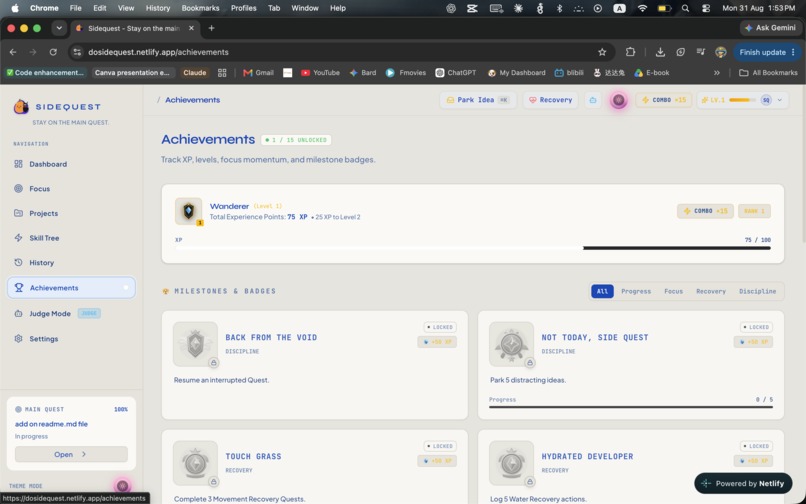Click the Focus target icon in sidebar
The height and width of the screenshot is (504, 806).
(x=19, y=189)
